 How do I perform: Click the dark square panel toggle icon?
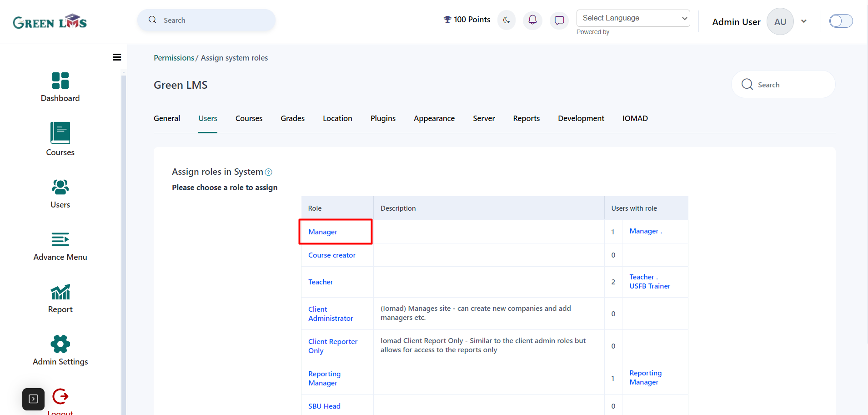tap(33, 399)
